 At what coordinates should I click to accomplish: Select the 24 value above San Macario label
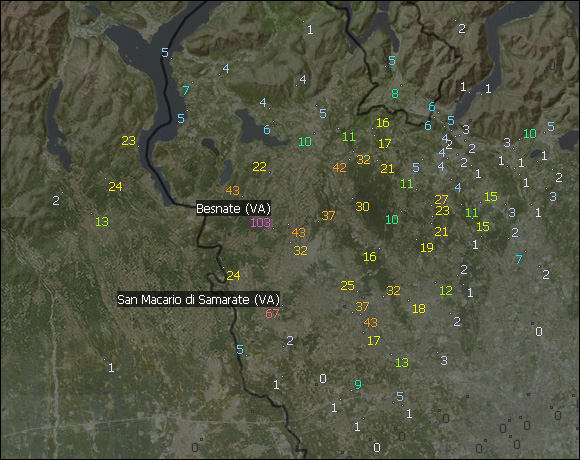[233, 275]
